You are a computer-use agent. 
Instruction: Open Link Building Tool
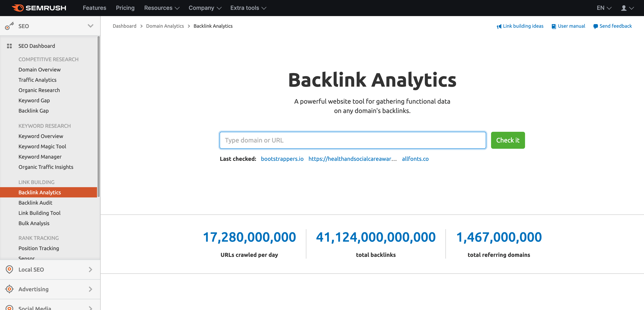tap(40, 213)
